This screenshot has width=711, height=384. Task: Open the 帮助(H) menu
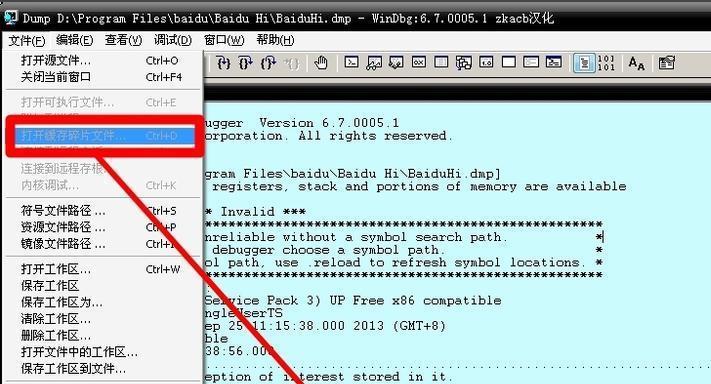coord(275,40)
